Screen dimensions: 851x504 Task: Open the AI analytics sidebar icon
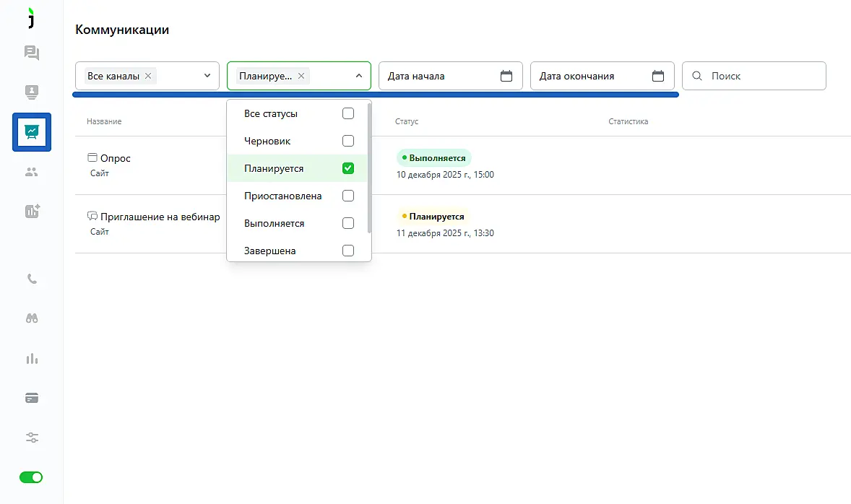(32, 211)
